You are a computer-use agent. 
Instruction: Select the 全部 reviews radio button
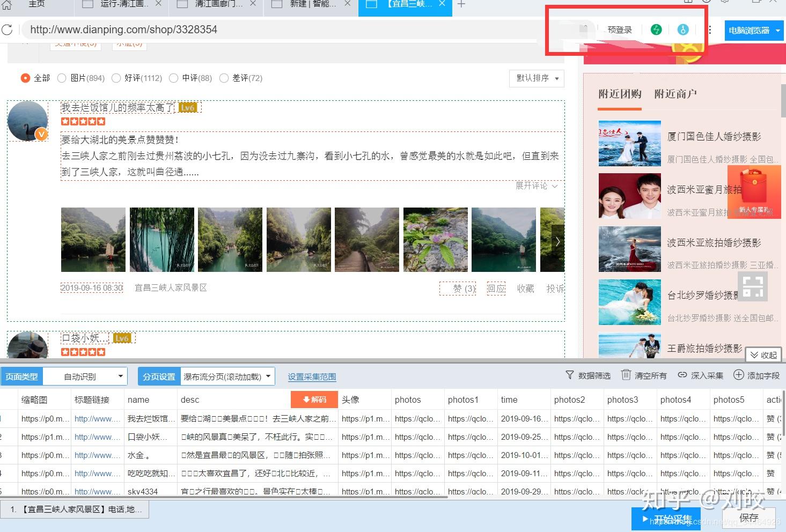[25, 78]
